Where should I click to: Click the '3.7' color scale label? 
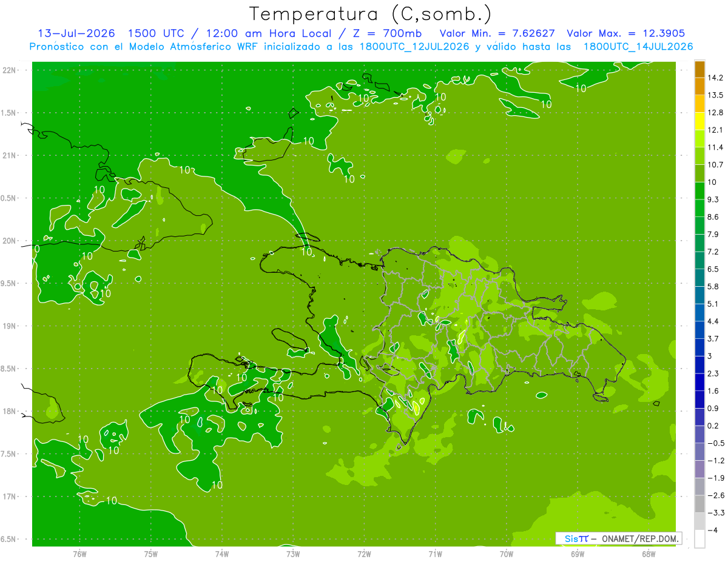pyautogui.click(x=713, y=339)
